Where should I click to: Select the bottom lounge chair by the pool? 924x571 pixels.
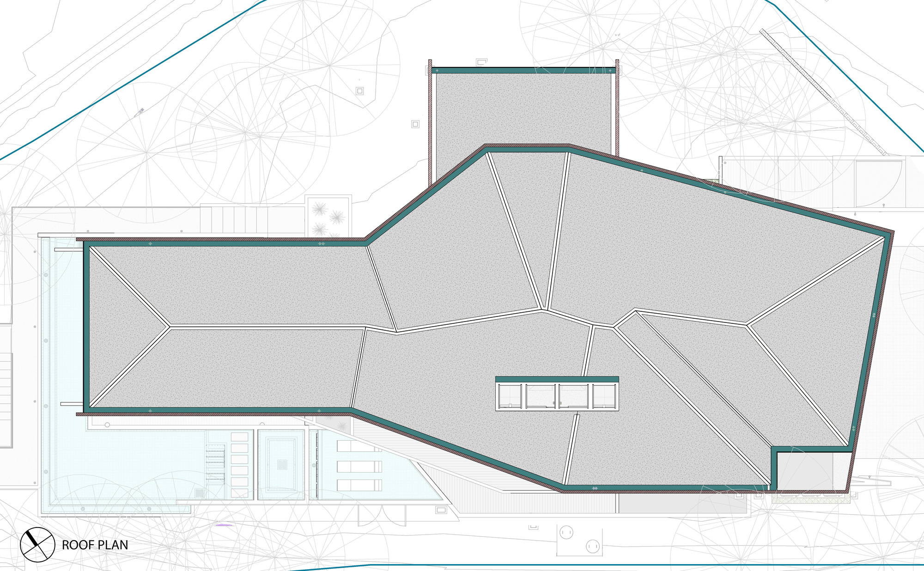(359, 485)
